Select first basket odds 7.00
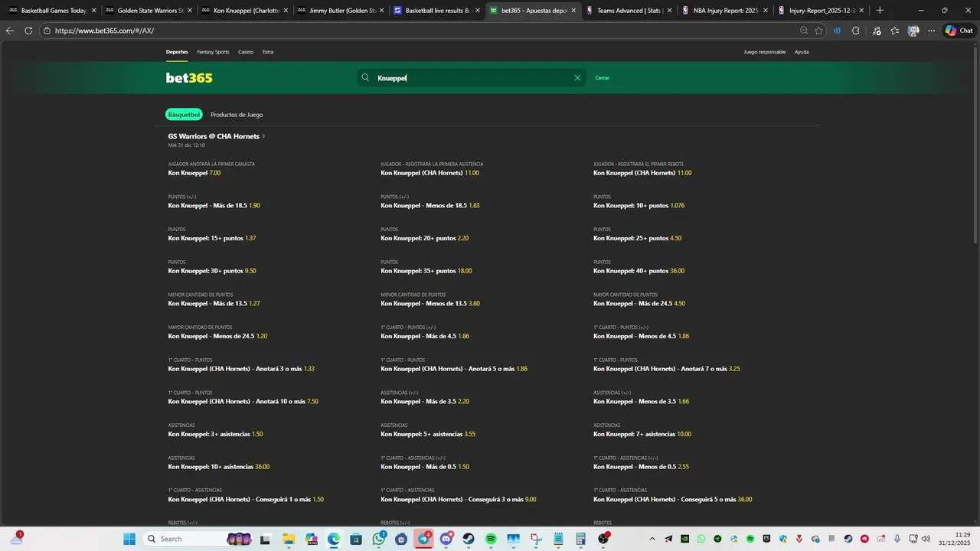This screenshot has height=551, width=980. pos(194,173)
